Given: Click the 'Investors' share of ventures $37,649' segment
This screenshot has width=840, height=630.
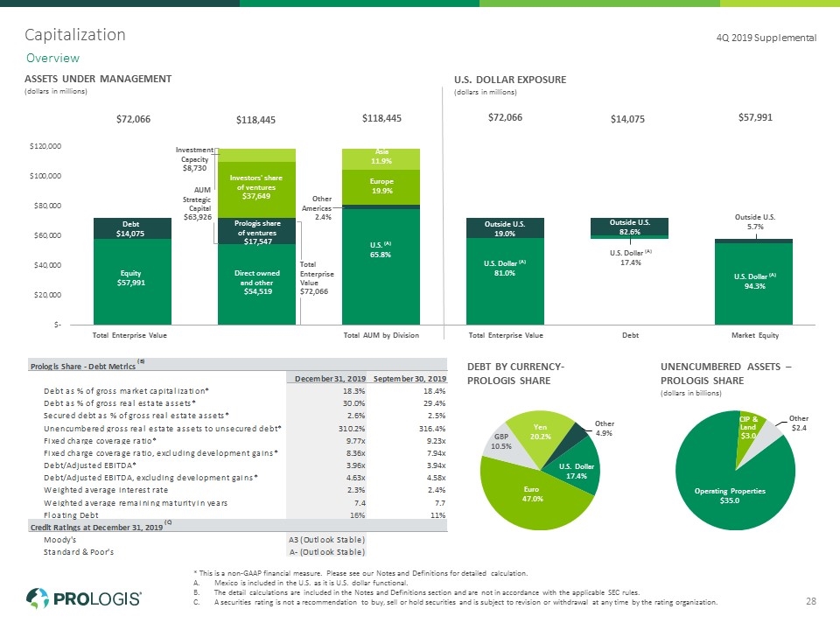Looking at the screenshot, I should (x=256, y=190).
